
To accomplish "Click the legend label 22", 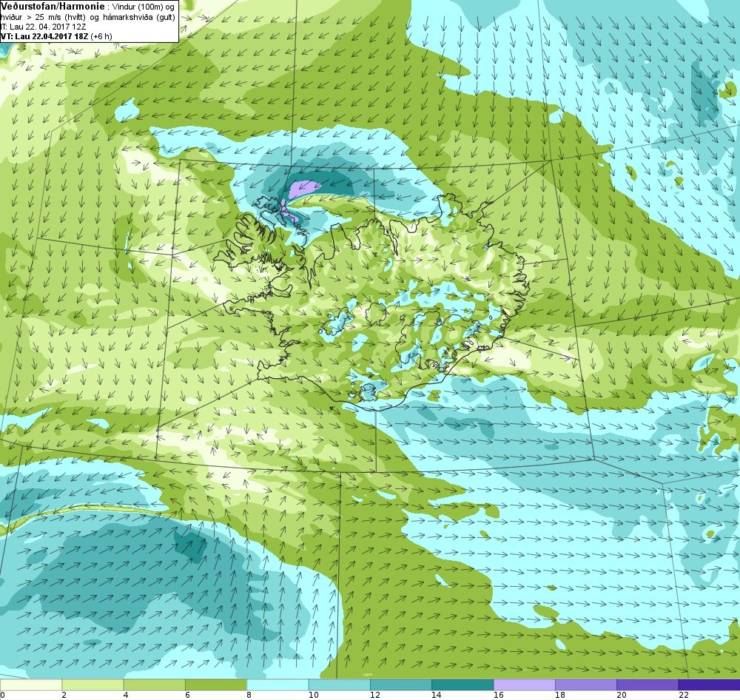I will [683, 695].
